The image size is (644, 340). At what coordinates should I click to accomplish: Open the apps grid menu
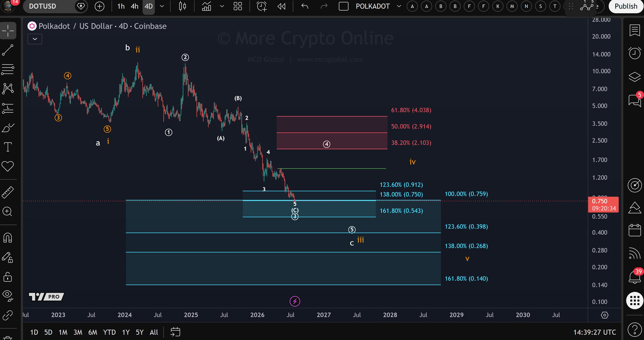pyautogui.click(x=635, y=300)
